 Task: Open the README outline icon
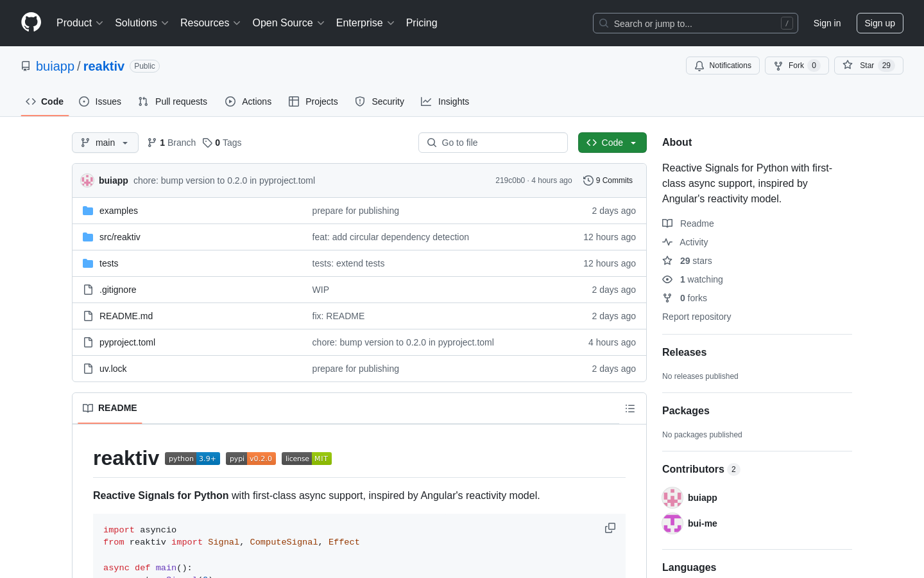(x=630, y=408)
